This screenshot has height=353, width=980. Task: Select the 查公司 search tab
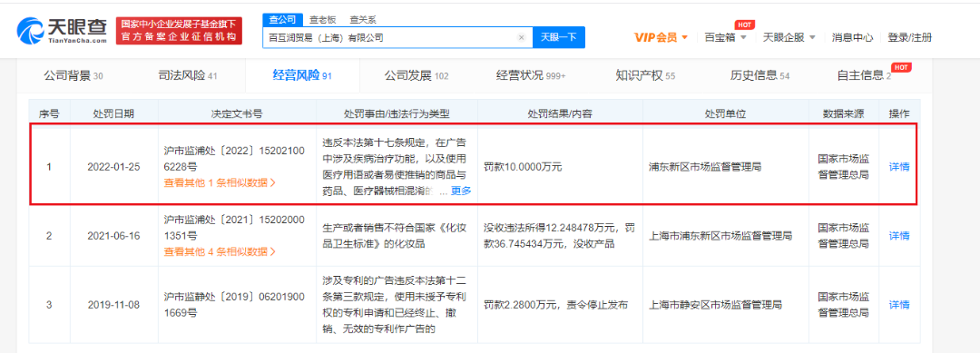point(282,19)
